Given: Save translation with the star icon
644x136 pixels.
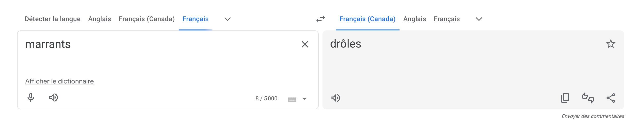Looking at the screenshot, I should click(611, 44).
